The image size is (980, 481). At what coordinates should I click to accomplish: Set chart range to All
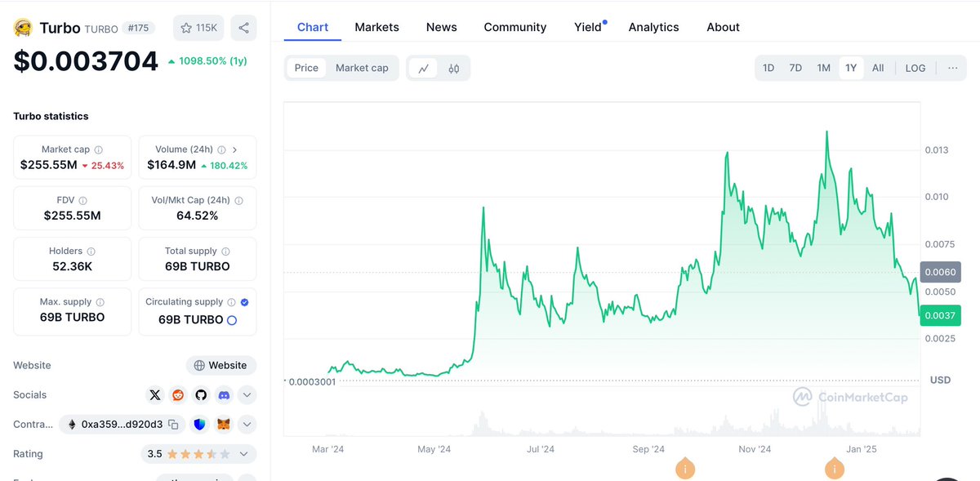pyautogui.click(x=878, y=68)
